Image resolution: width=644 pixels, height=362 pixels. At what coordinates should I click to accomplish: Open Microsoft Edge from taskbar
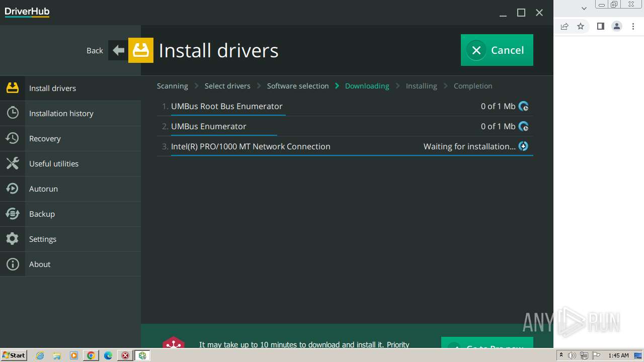pyautogui.click(x=108, y=355)
